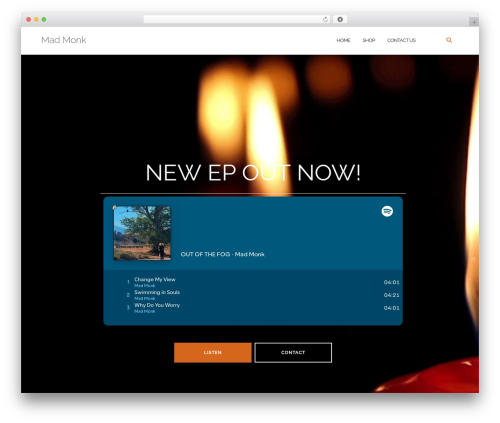Open the CONTACT US menu item

pyautogui.click(x=401, y=40)
